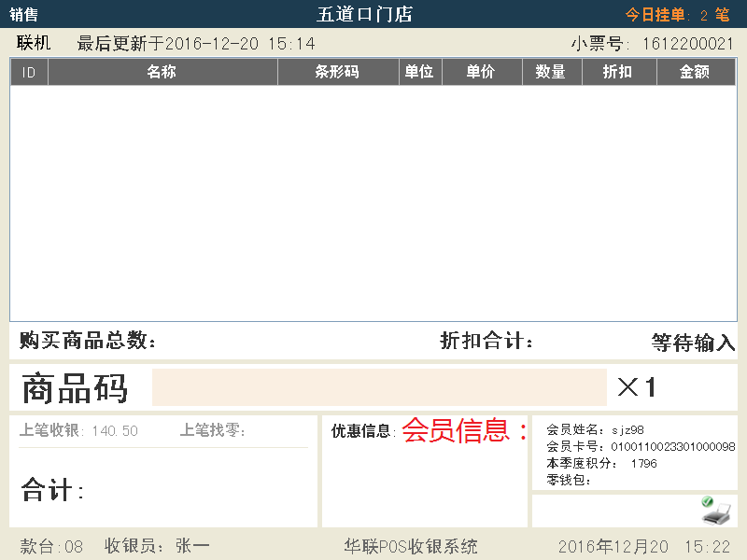Click the 2016年12月20 15:22 clock
Viewport: 747px width, 560px height.
coord(643,546)
